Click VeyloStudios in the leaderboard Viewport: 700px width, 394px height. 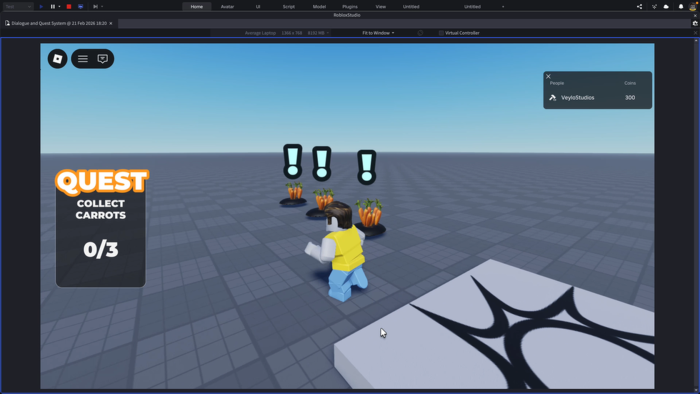[x=577, y=98]
